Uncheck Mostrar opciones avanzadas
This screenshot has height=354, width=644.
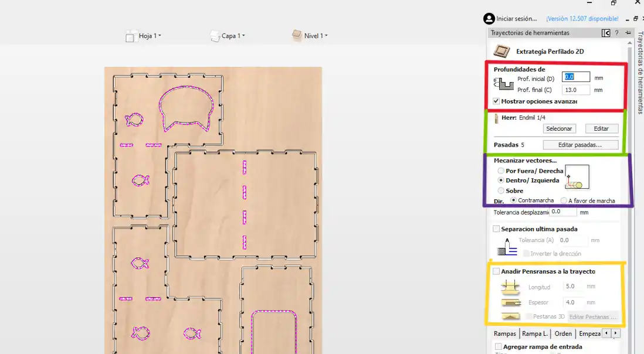pos(496,101)
